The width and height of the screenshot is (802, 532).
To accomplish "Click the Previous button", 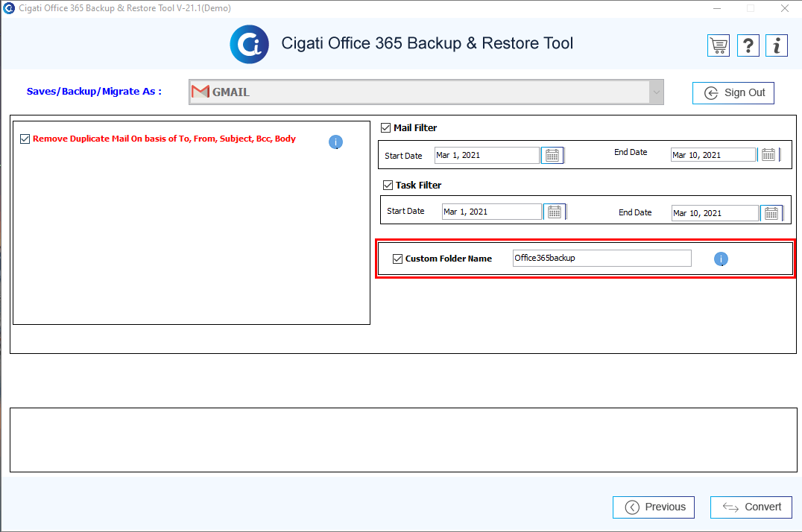I will pos(653,507).
